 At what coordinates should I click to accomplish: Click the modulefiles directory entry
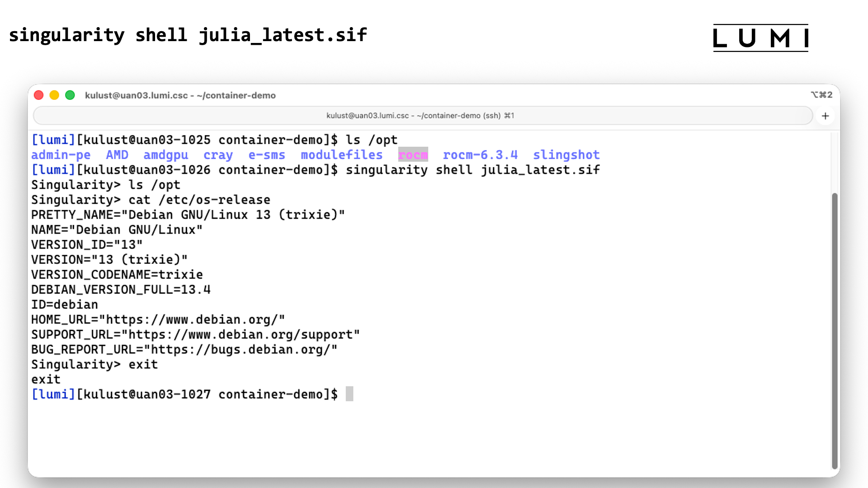(341, 155)
